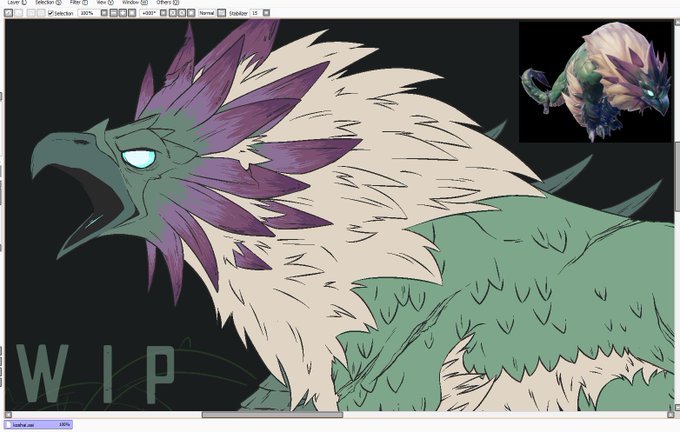The width and height of the screenshot is (680, 432).
Task: Click the +000° rotation angle field
Action: [x=149, y=13]
